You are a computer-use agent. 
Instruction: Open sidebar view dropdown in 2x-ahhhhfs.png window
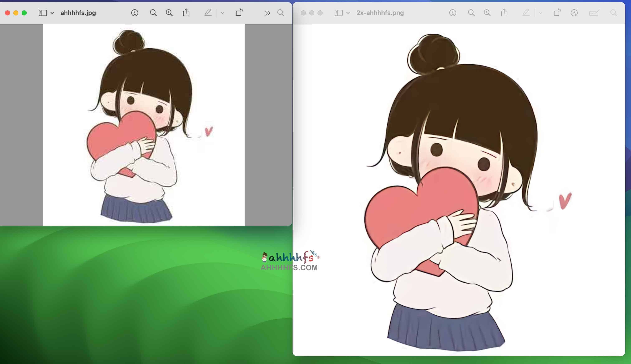click(348, 13)
